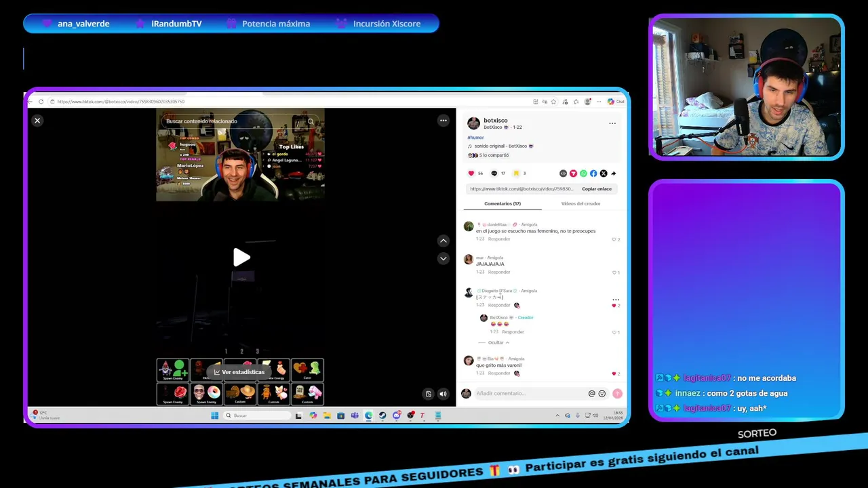Viewport: 868px width, 488px height.
Task: Open the Windows Start menu
Action: (214, 415)
